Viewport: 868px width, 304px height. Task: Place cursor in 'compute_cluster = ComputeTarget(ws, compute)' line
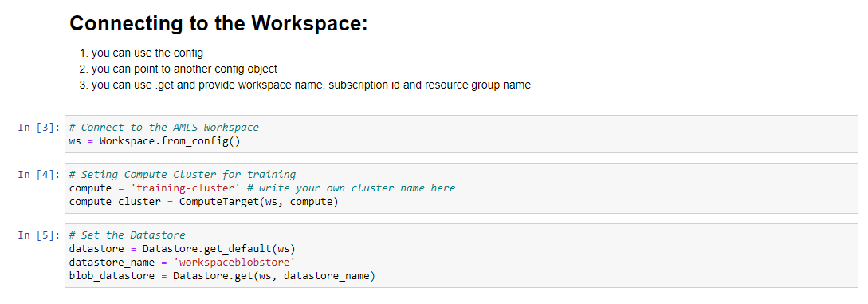tap(203, 202)
